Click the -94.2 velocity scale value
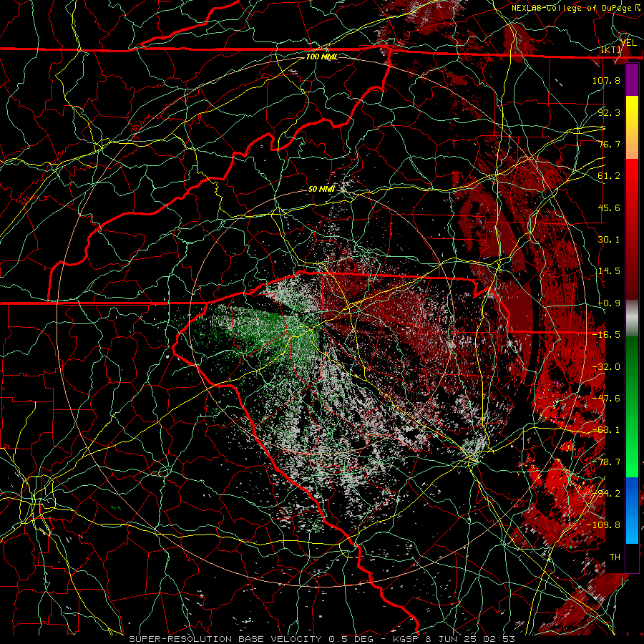The width and height of the screenshot is (644, 644). [606, 494]
